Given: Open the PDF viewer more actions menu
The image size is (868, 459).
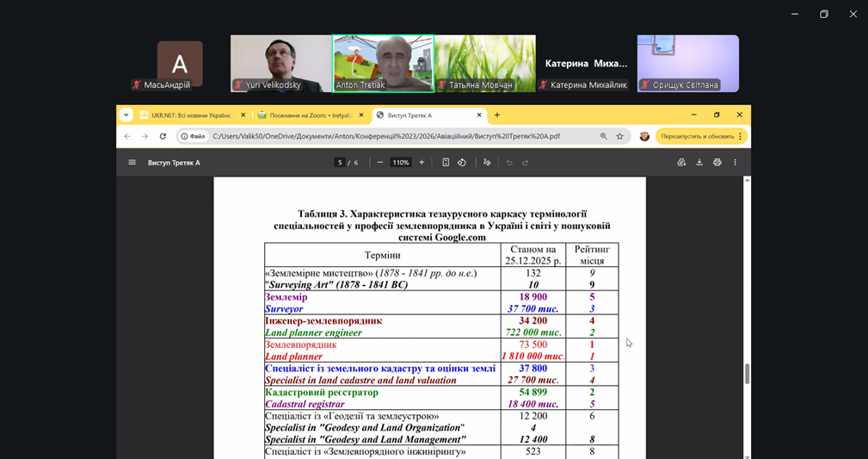Looking at the screenshot, I should click(x=735, y=163).
